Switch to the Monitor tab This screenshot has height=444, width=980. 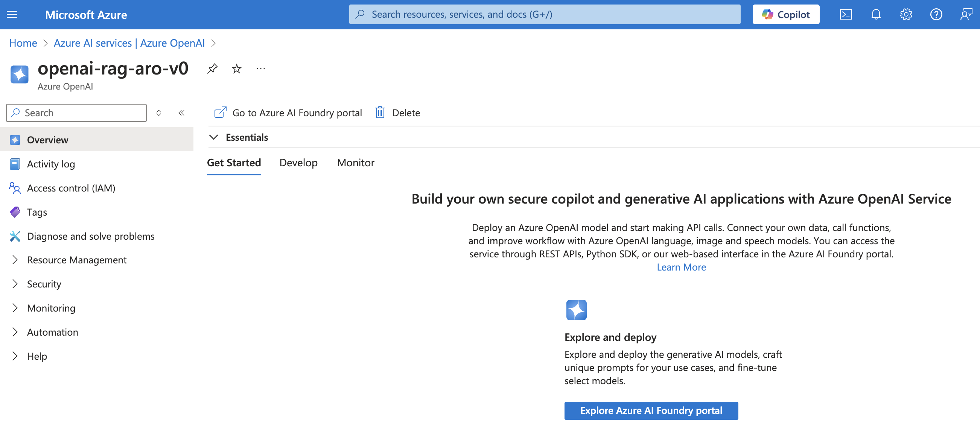355,163
